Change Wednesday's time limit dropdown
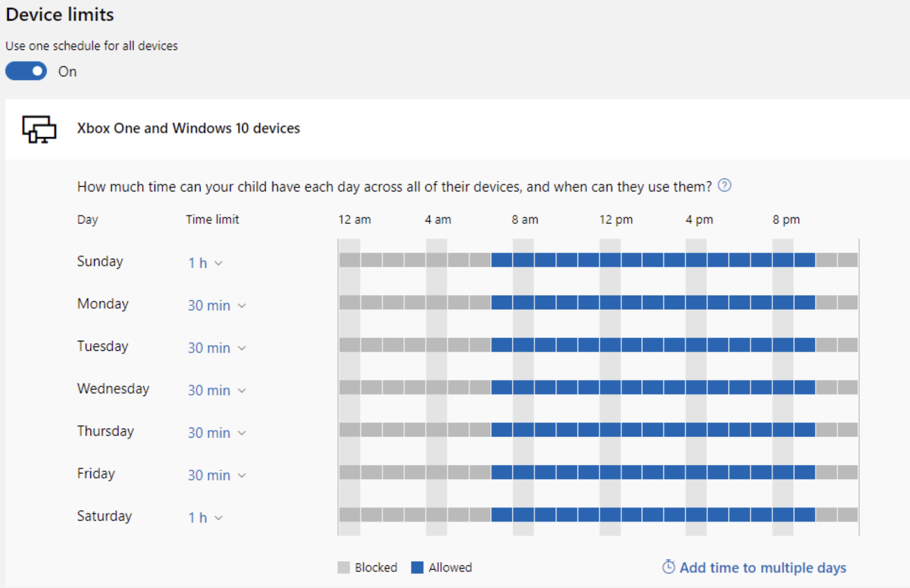This screenshot has height=588, width=910. 217,390
